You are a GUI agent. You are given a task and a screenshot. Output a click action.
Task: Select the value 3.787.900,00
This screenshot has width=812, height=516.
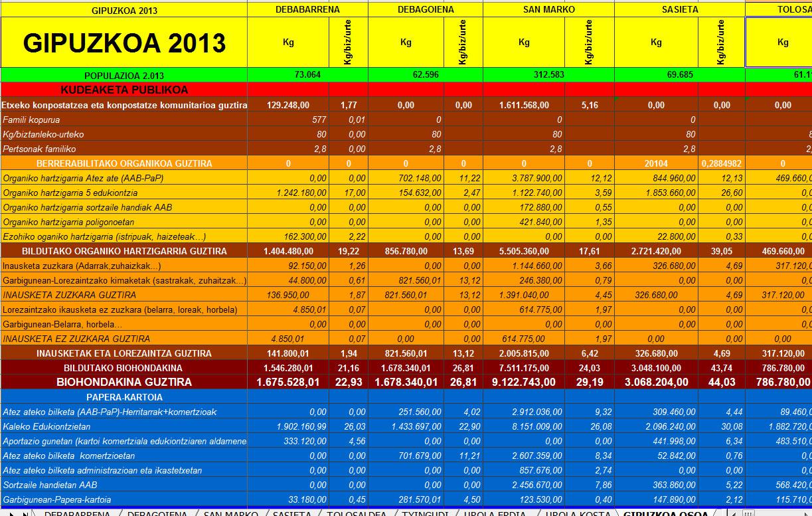(524, 178)
